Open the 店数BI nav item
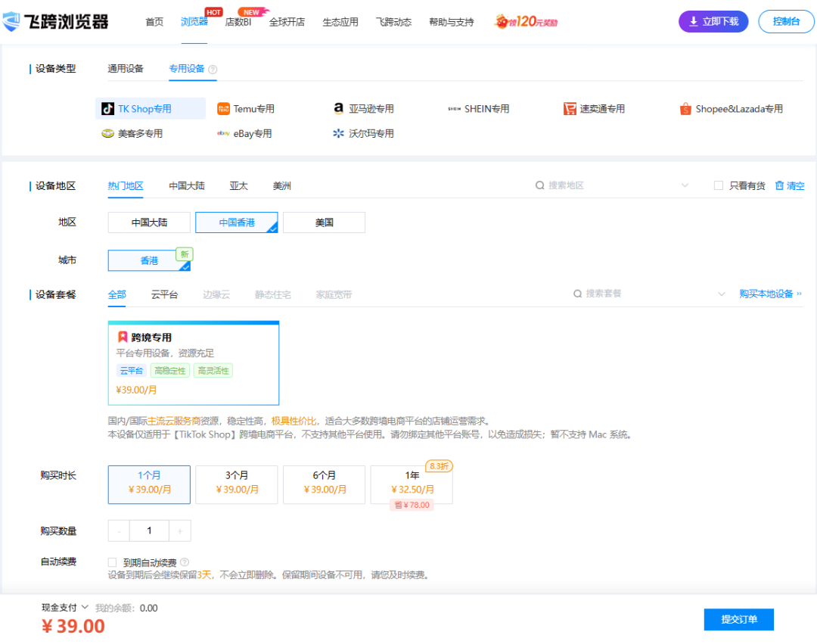 point(238,22)
